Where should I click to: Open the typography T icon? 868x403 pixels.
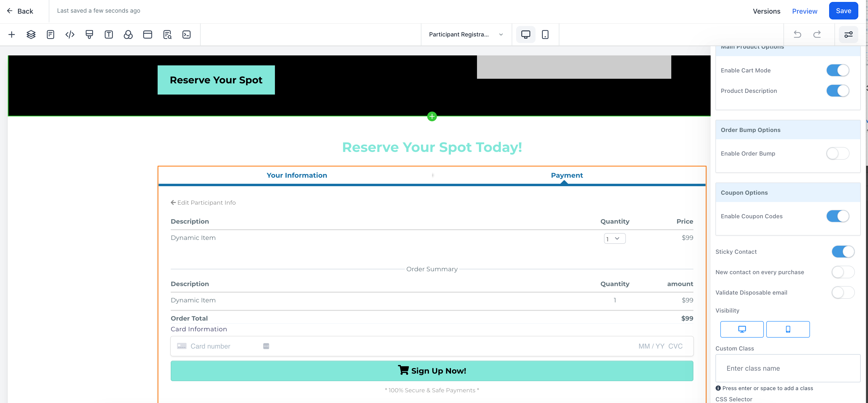[109, 35]
